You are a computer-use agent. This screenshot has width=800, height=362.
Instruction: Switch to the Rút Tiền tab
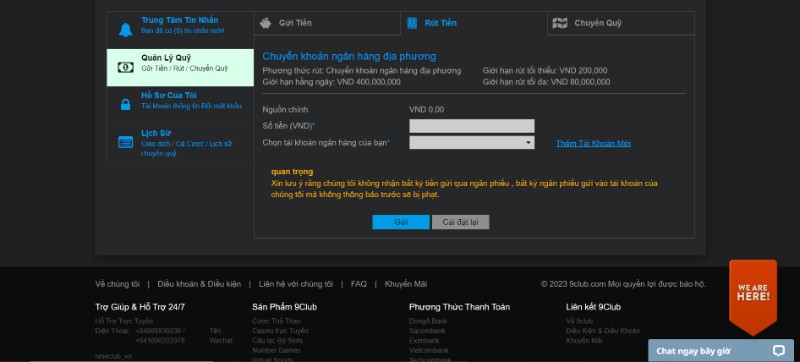[474, 23]
